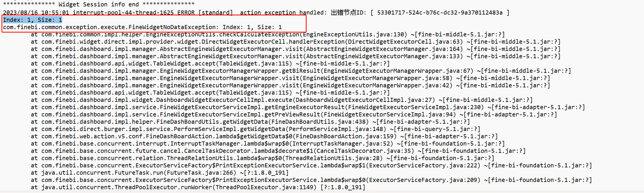
Task: Click the EngineWidgetExecutorManagerWrapper.getBiResult stack line
Action: coord(301,71)
